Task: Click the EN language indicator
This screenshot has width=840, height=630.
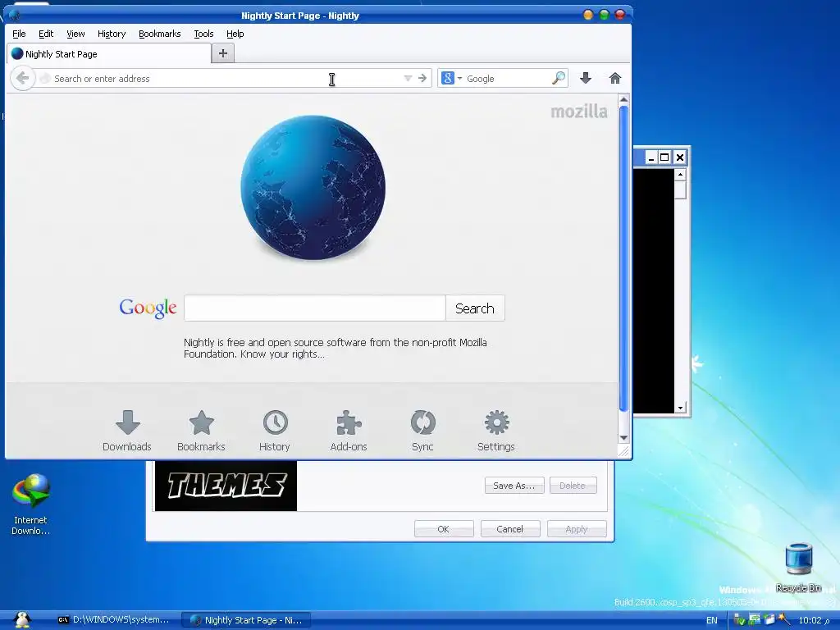Action: (711, 620)
